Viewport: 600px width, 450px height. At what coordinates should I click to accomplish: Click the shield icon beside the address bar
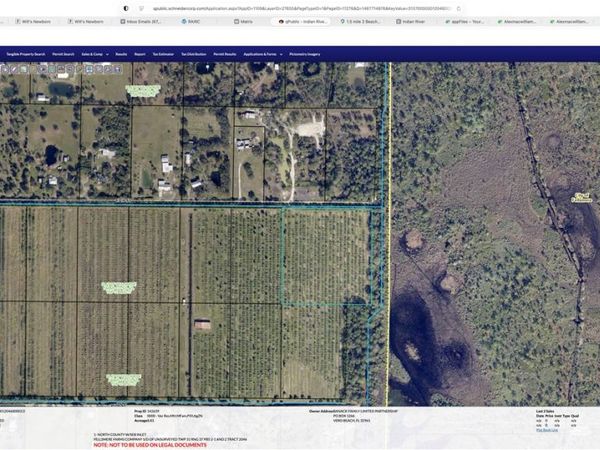[126, 8]
